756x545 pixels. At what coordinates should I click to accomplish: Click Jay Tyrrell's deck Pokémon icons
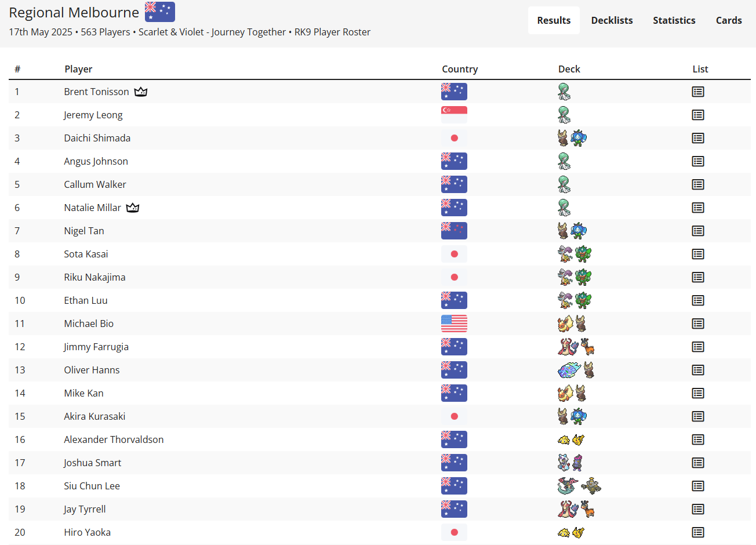point(576,509)
